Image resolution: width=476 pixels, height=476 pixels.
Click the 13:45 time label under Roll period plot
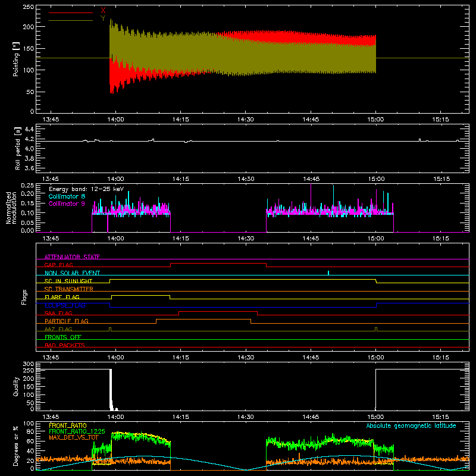pyautogui.click(x=51, y=179)
